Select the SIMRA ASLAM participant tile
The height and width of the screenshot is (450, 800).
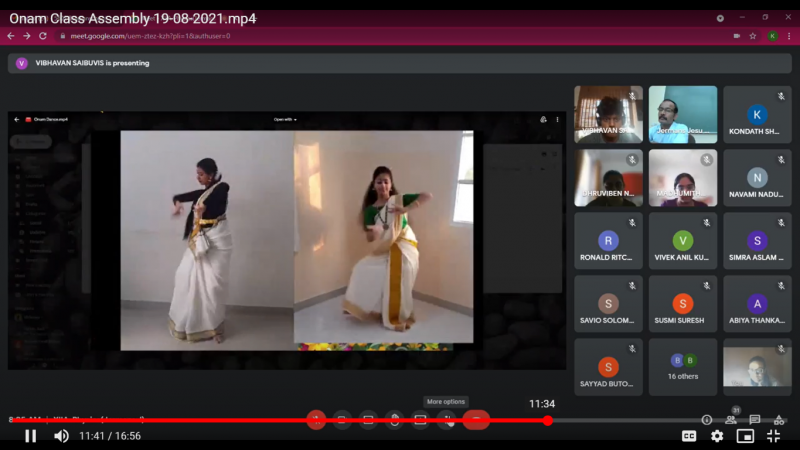(757, 241)
